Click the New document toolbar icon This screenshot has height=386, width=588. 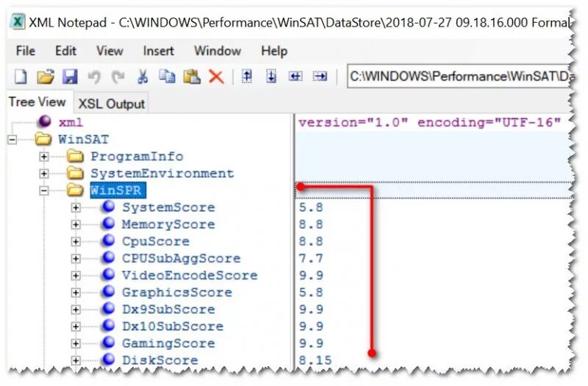[21, 77]
